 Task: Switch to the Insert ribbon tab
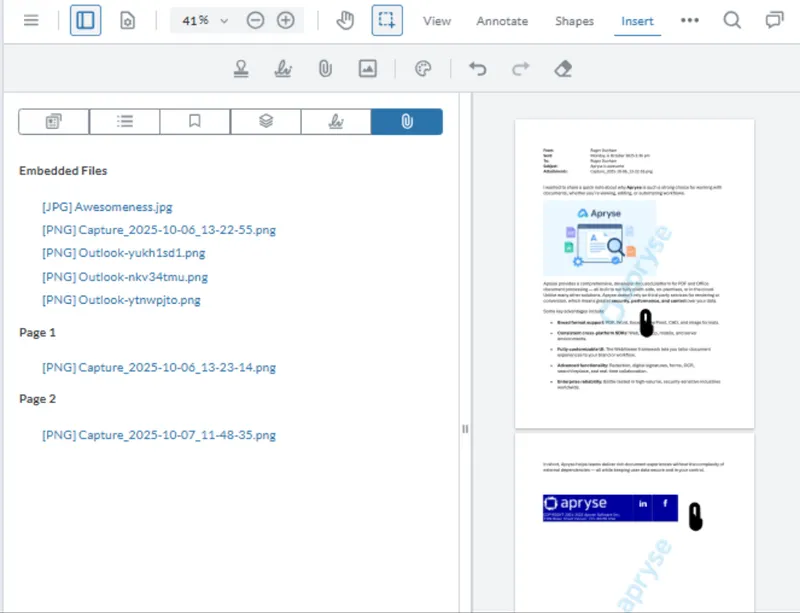(x=637, y=21)
